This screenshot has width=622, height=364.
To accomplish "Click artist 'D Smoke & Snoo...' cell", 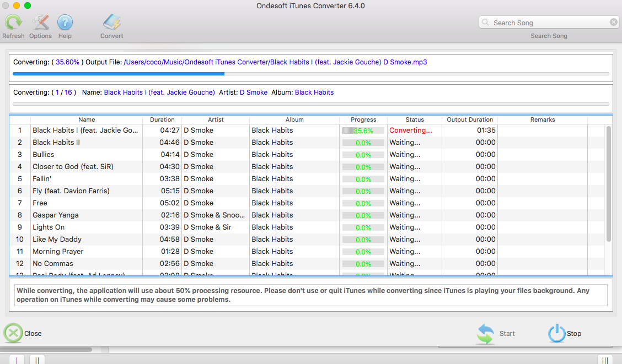I will click(214, 215).
